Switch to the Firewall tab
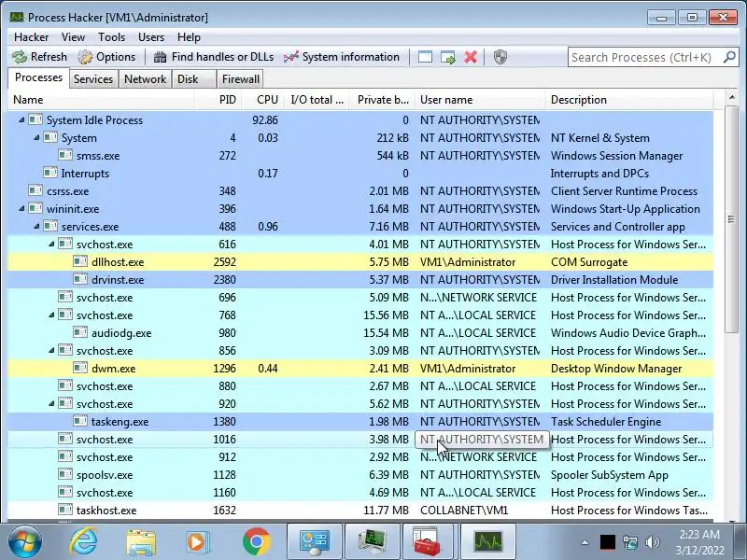 (241, 79)
